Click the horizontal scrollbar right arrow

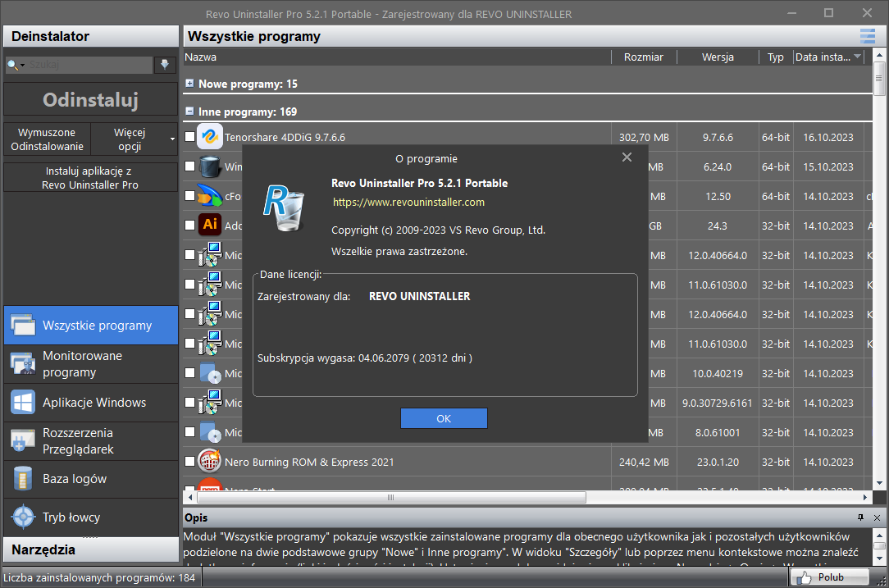(x=865, y=497)
